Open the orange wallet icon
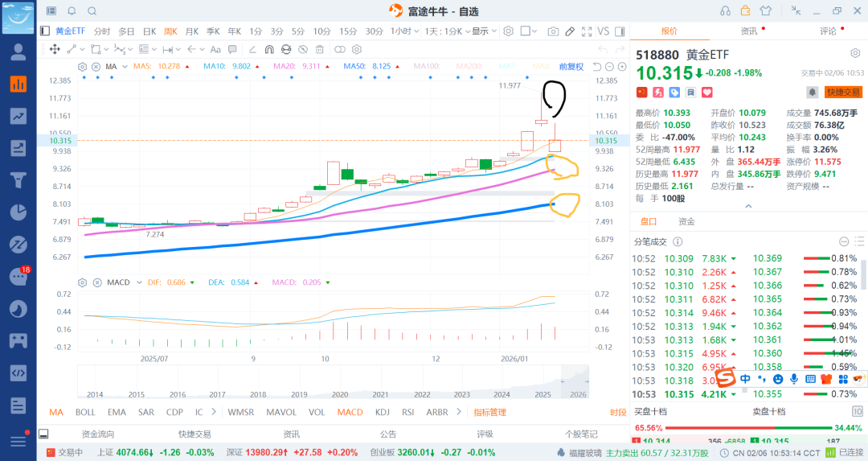Viewport: 868px width, 461px height. pos(745,10)
